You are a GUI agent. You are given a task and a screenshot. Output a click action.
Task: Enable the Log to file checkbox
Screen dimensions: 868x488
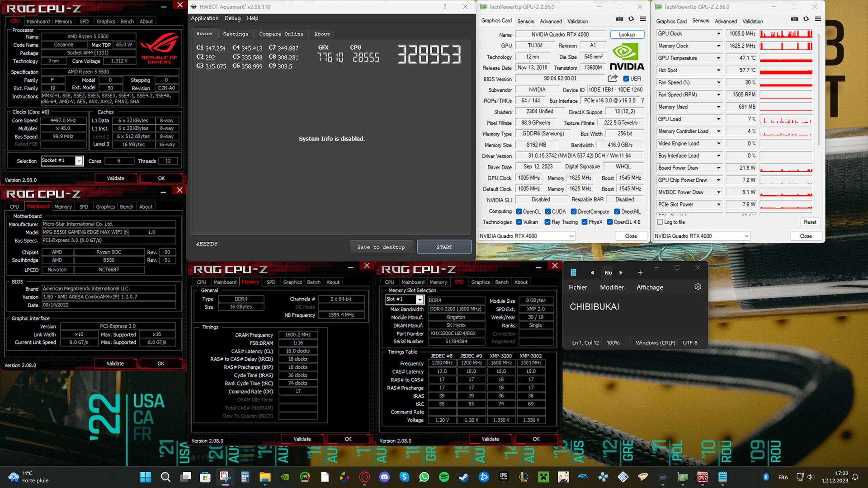pos(660,222)
